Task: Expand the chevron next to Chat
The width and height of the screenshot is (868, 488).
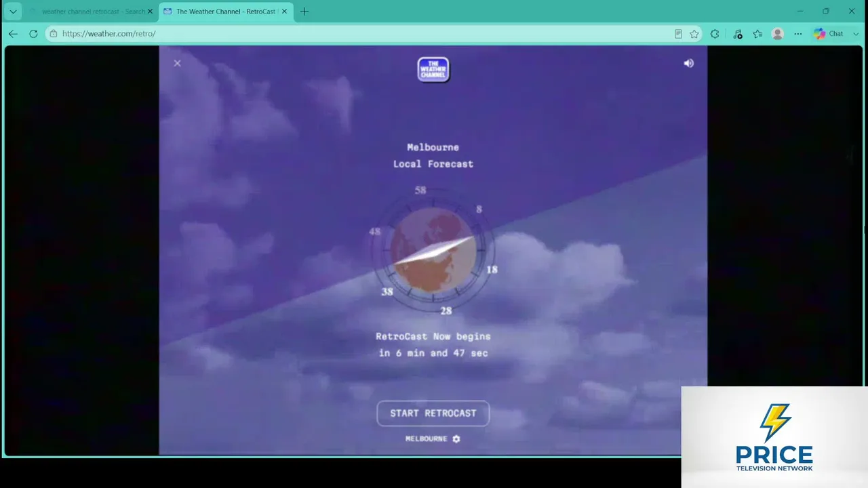Action: point(856,34)
